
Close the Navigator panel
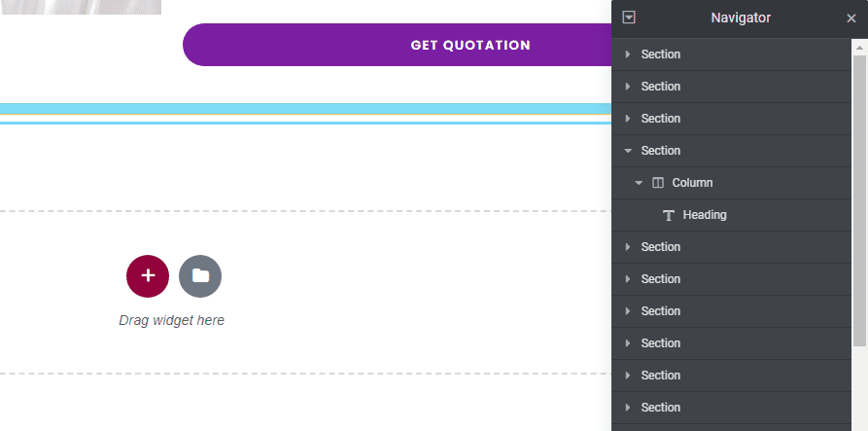(851, 18)
